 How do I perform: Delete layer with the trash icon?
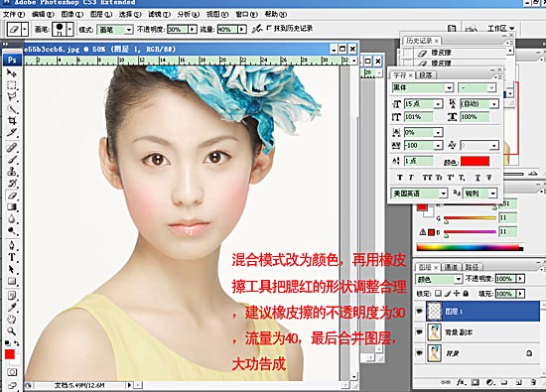point(533,382)
